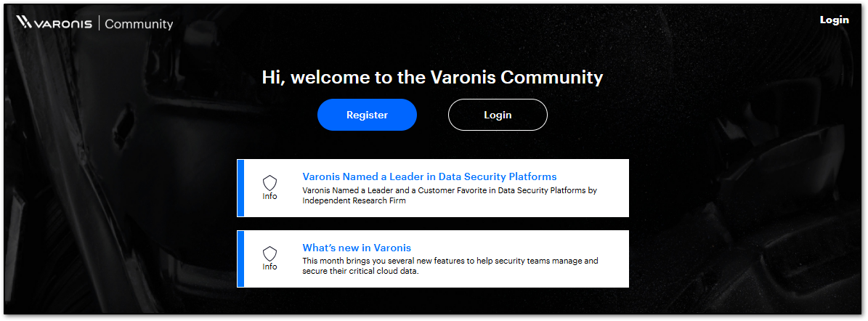Click the VARONIS wordmark in header
The width and height of the screenshot is (868, 321).
63,24
